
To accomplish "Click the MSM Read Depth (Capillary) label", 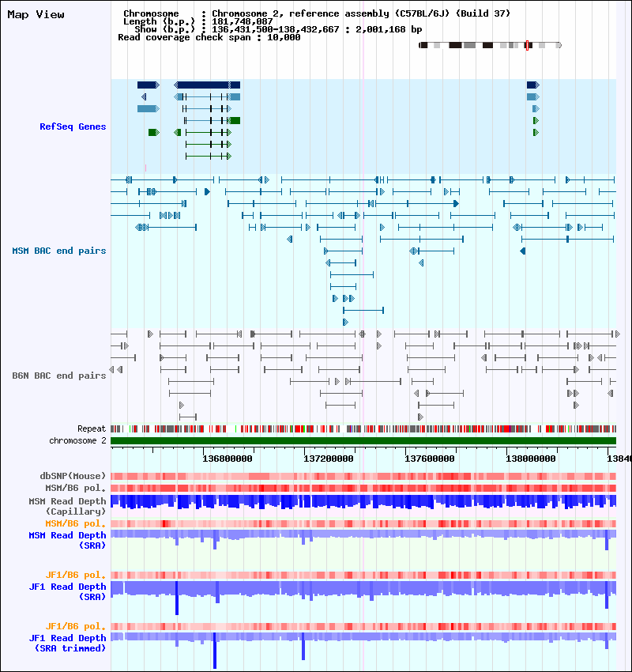I will click(67, 506).
